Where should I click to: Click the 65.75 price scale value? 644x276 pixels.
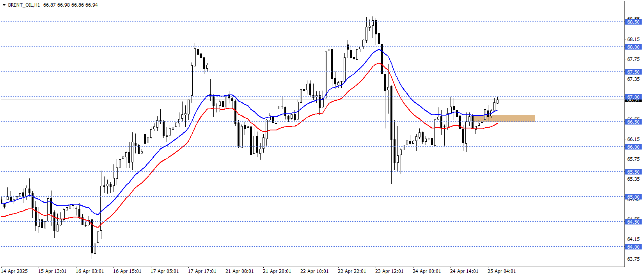click(x=633, y=159)
